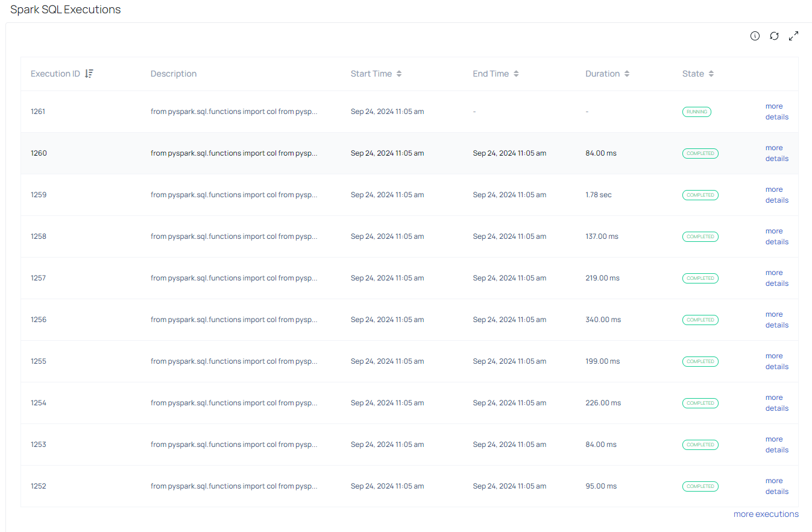Click the end time of execution 1252
This screenshot has height=532, width=812.
(509, 486)
